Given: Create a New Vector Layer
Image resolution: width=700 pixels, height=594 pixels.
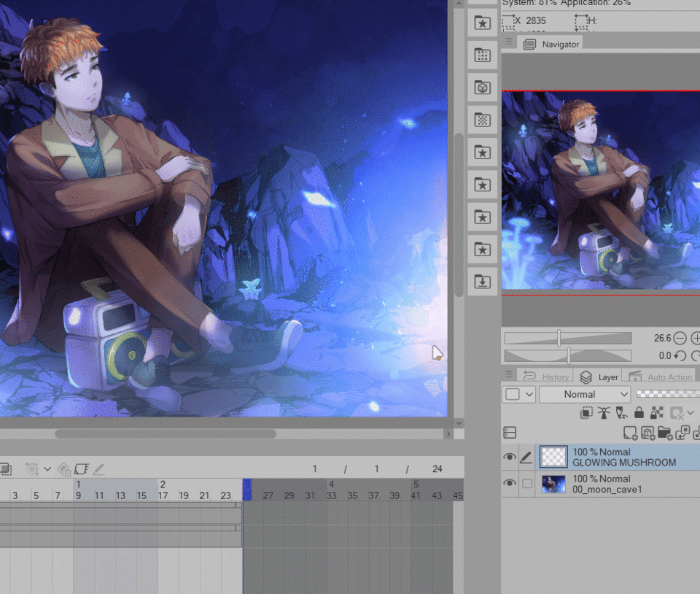Looking at the screenshot, I should pos(647,433).
